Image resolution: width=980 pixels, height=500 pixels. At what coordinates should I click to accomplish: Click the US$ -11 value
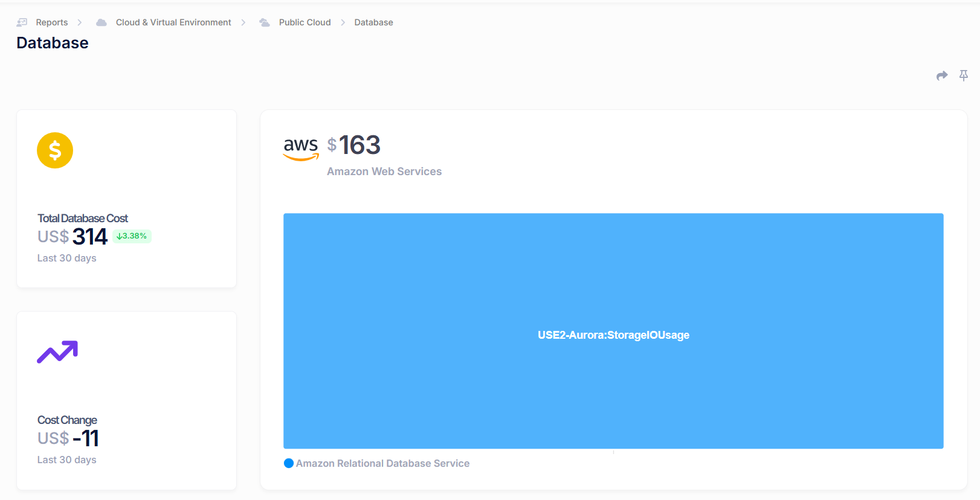coord(68,438)
